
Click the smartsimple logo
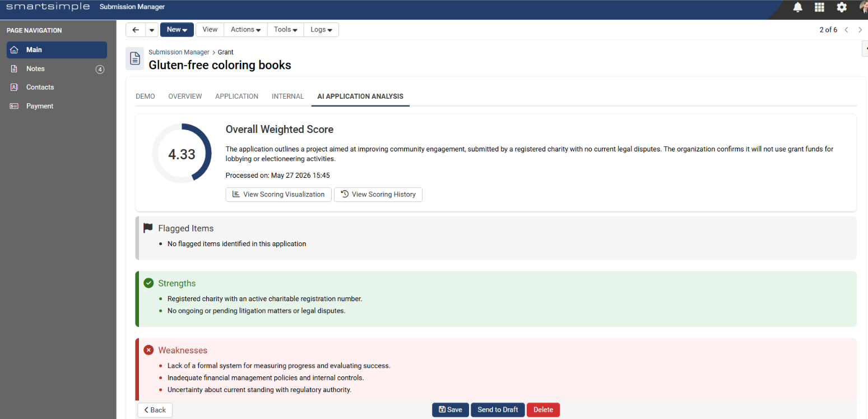tap(48, 7)
